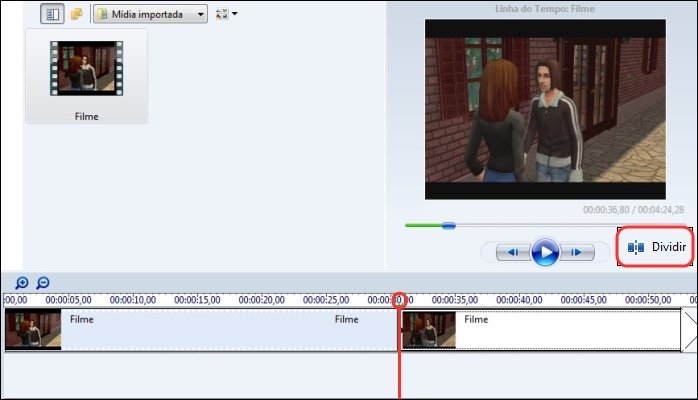Image resolution: width=698 pixels, height=400 pixels.
Task: Click the 00:00:35,00 mark on ruler
Action: [455, 300]
